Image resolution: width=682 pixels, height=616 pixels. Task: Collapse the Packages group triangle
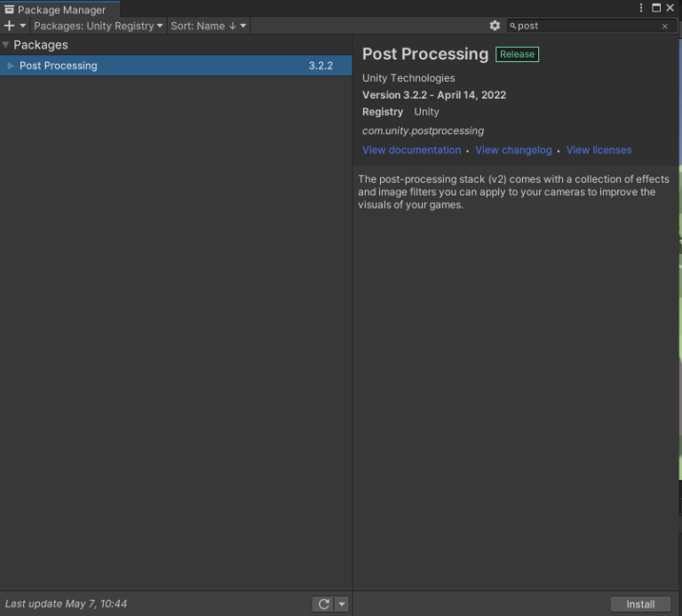(6, 44)
